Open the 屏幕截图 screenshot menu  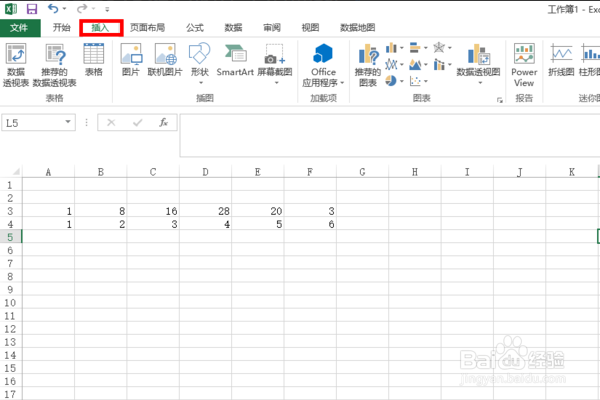click(x=275, y=64)
